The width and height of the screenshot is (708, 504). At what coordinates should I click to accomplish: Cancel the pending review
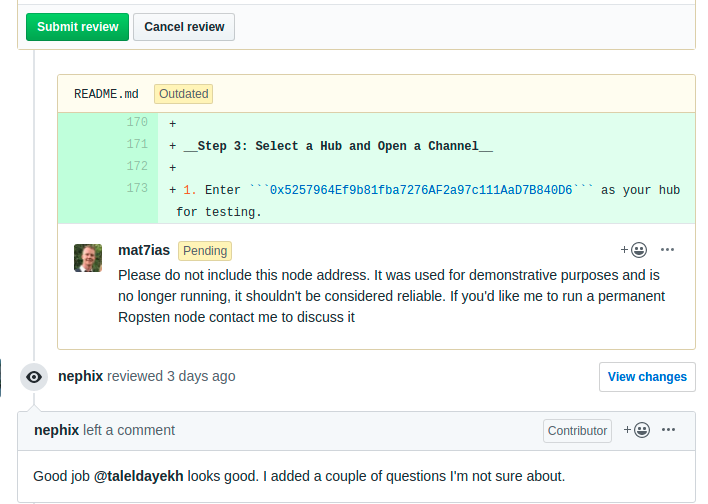coord(184,27)
